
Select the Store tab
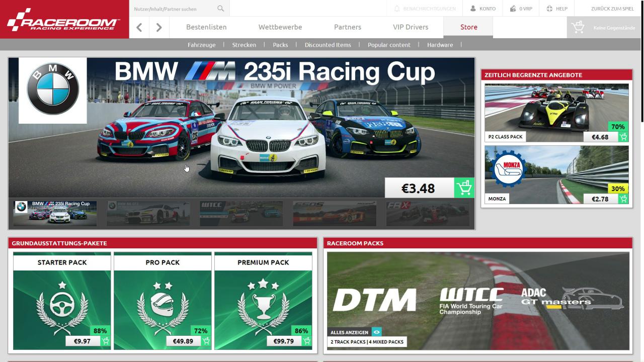(468, 27)
